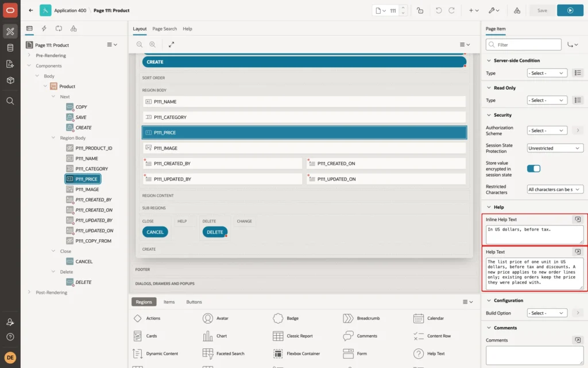Open the Server-side Condition Type dropdown
Viewport: 588px width, 368px height.
coord(547,73)
